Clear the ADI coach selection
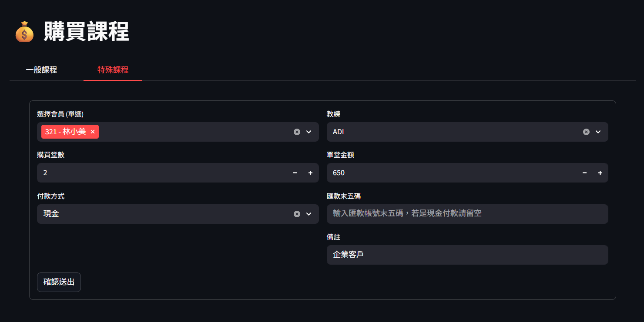The image size is (644, 322). [586, 132]
